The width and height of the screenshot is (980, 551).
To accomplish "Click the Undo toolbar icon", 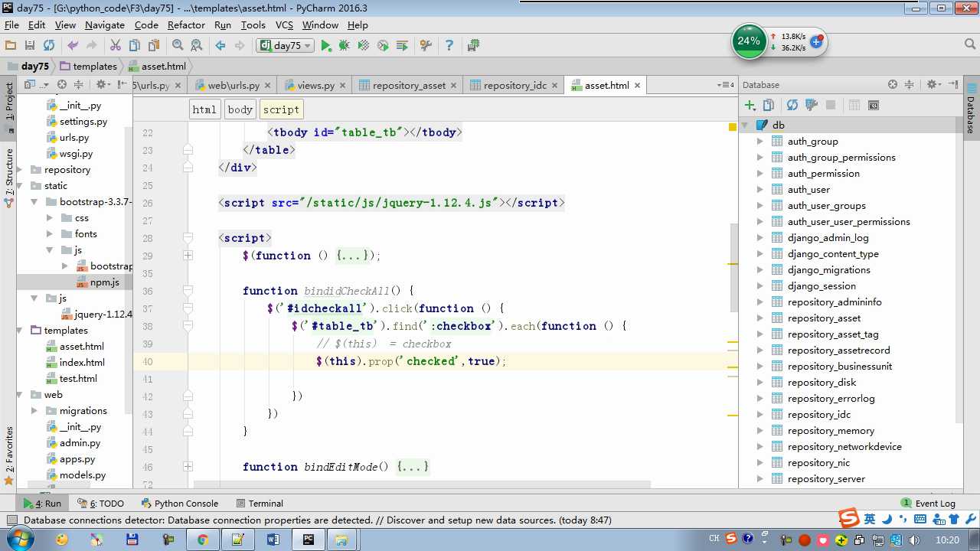I will (73, 46).
